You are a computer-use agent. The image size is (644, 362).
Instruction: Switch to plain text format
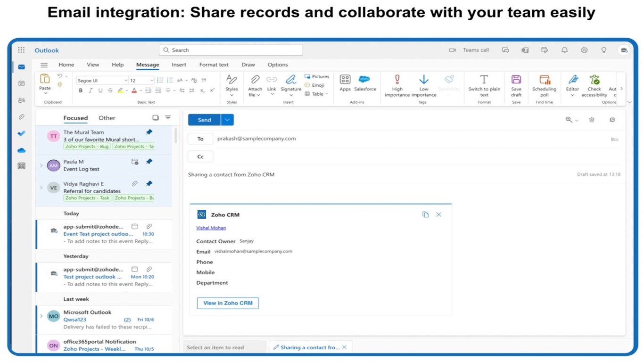484,86
